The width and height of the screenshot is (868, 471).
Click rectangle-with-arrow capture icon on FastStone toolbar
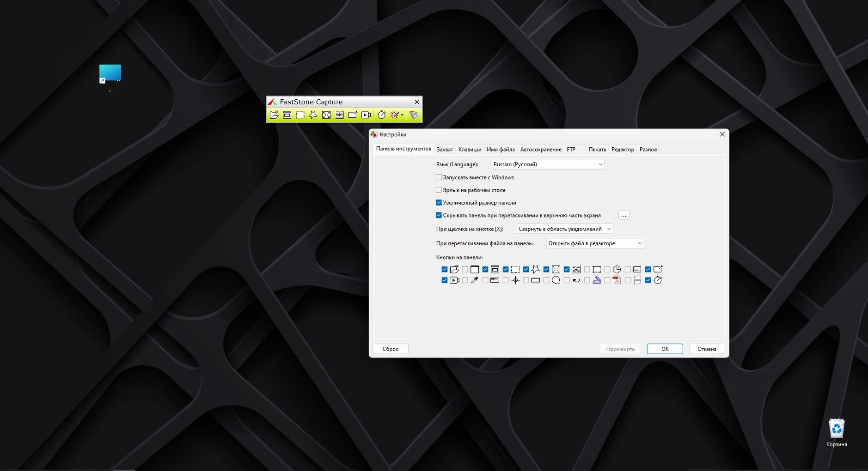click(353, 115)
